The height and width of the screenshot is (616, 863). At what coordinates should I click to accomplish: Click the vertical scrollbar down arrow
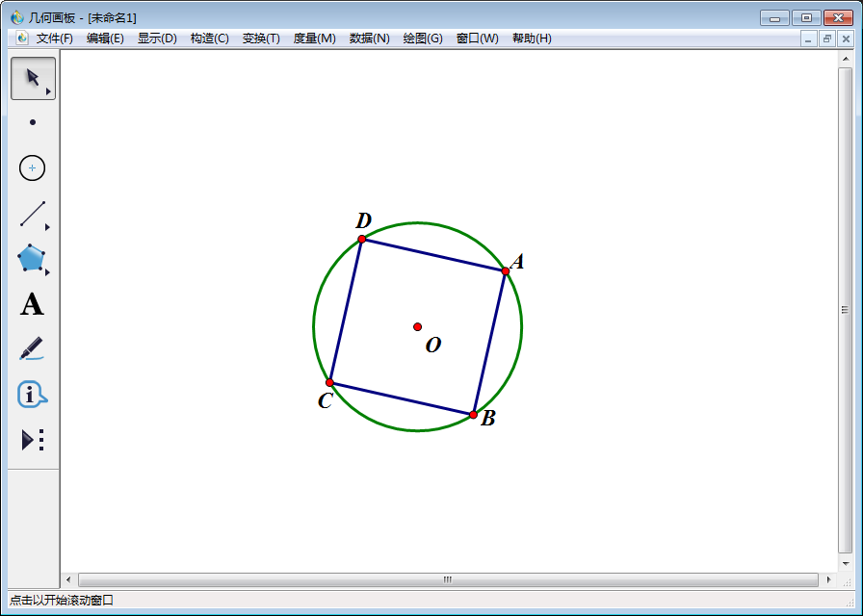click(x=846, y=564)
